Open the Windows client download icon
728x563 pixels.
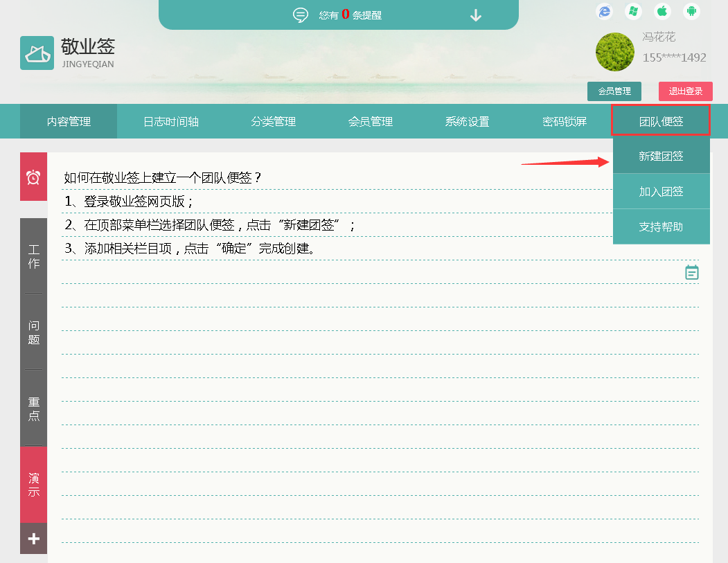point(633,11)
